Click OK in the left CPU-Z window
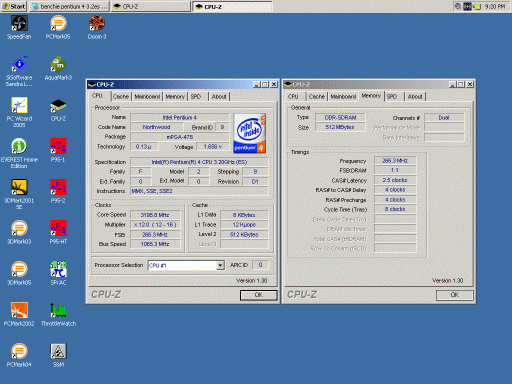The image size is (512, 384). pos(259,295)
